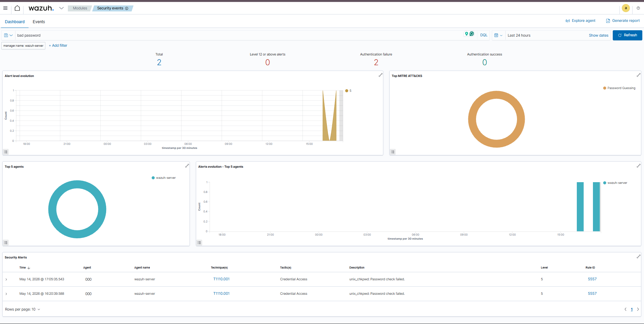Open the saved queries dropdown

[x=8, y=35]
